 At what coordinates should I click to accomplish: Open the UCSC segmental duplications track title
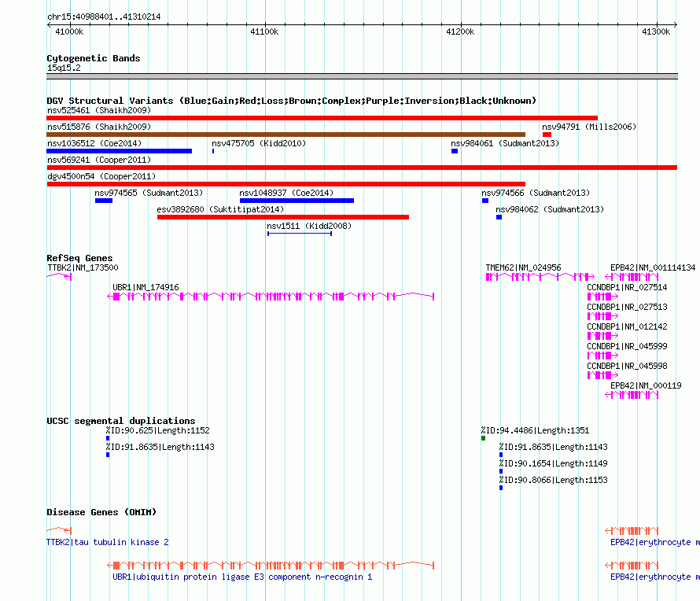click(x=121, y=421)
